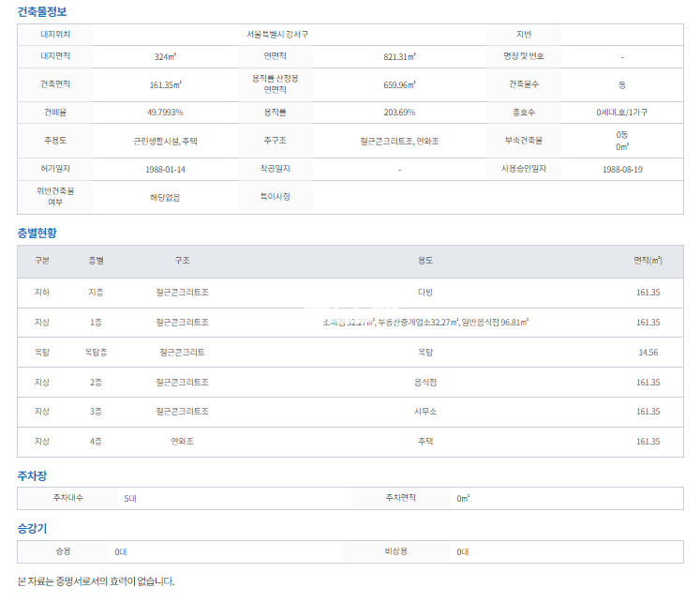Screen dimensions: 700x603
Task: Click the 용도 column header
Action: tap(424, 261)
